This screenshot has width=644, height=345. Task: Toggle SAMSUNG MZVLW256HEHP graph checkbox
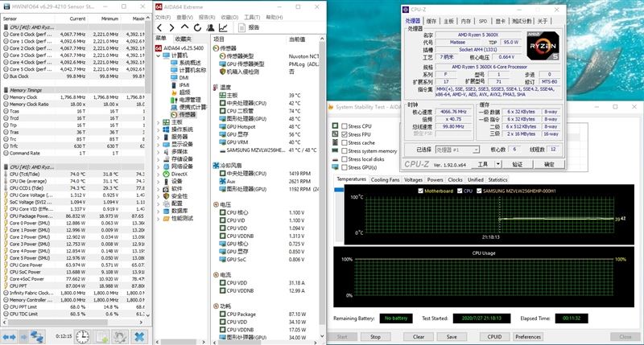click(x=479, y=191)
